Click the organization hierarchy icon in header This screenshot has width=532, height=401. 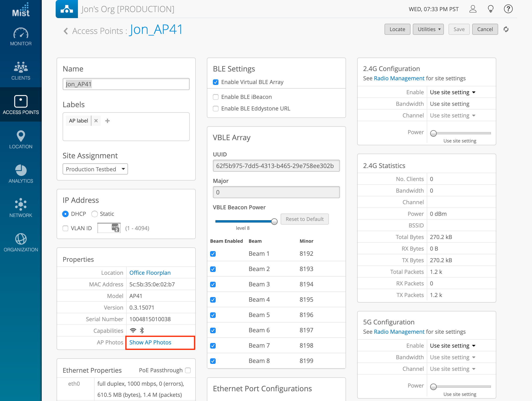(x=67, y=9)
